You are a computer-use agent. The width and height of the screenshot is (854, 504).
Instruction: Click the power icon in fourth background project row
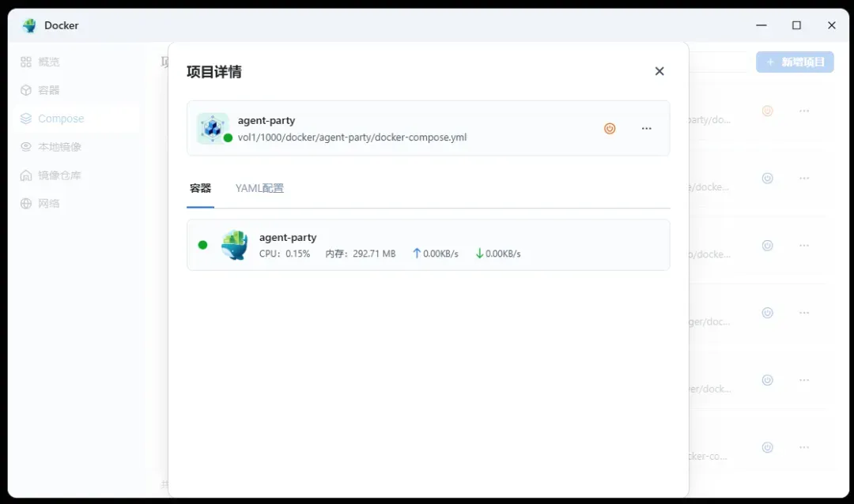pos(767,313)
